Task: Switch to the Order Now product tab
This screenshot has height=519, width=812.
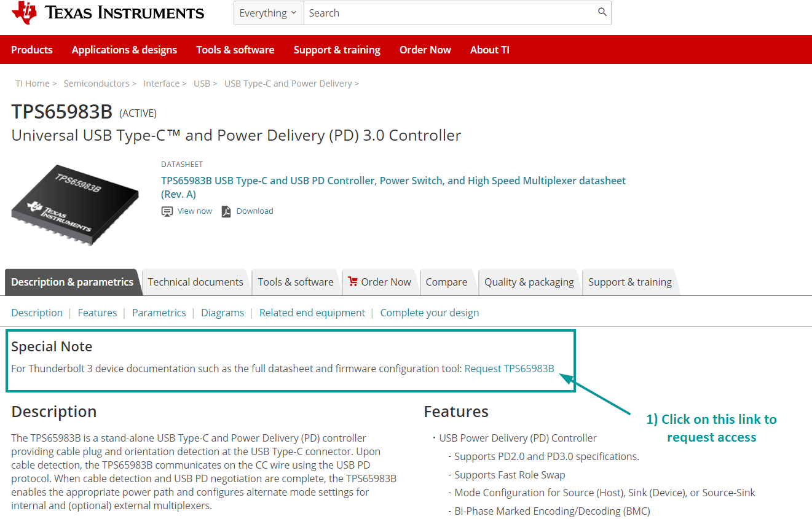Action: [380, 282]
